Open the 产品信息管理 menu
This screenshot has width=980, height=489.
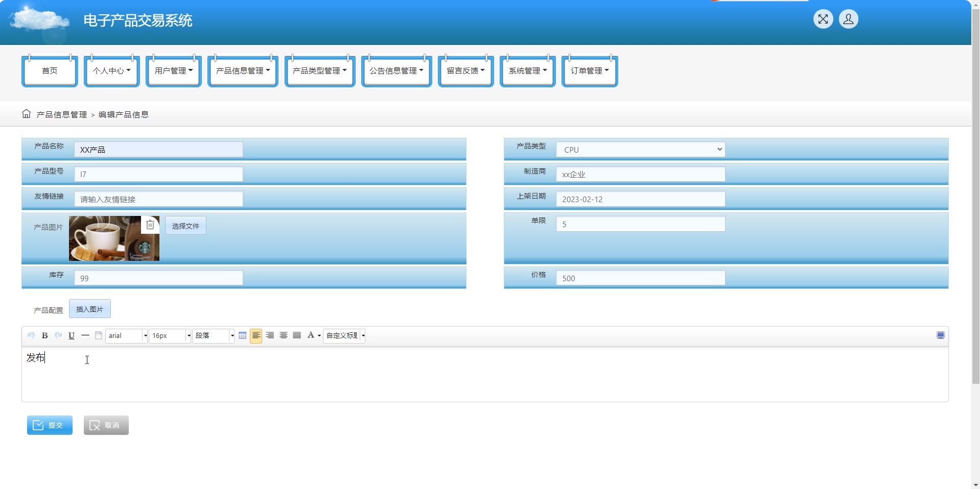243,71
